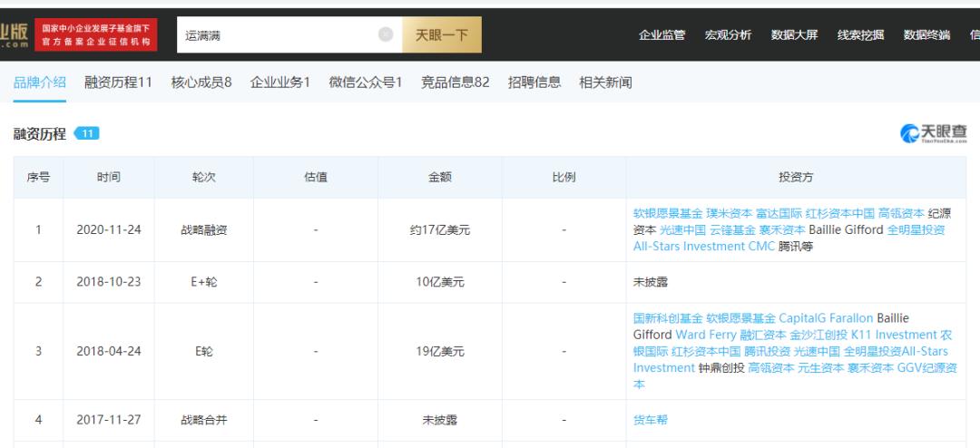Click the 轮次 column header
Screen dimensions: 980x448
204,178
